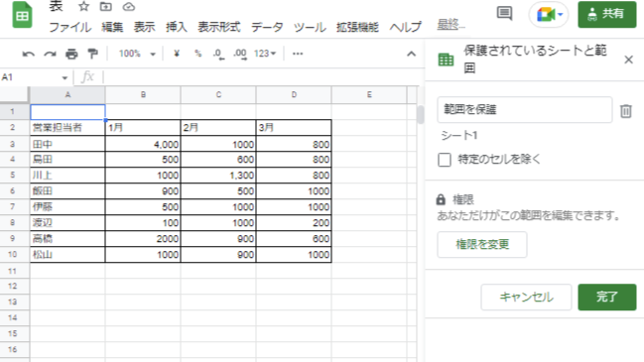The image size is (644, 362).
Task: Select the 3月 header cell
Action: click(x=294, y=128)
